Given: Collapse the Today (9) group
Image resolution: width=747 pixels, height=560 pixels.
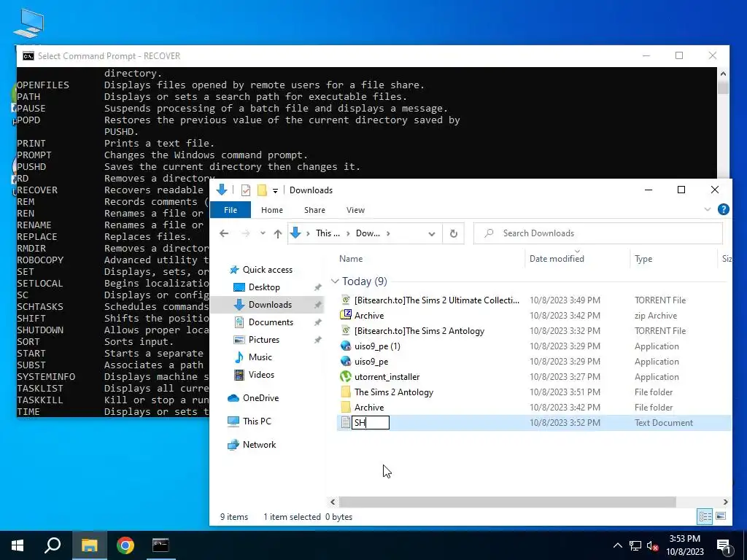Looking at the screenshot, I should [335, 281].
